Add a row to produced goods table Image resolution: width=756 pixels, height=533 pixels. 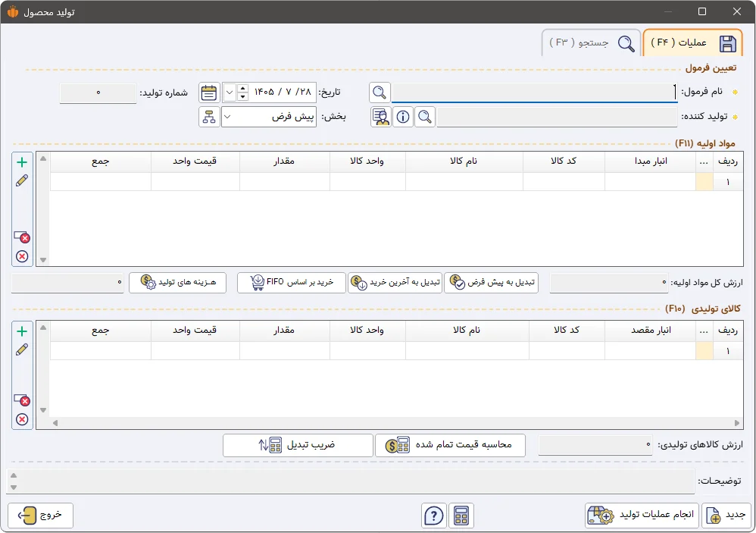click(x=22, y=331)
